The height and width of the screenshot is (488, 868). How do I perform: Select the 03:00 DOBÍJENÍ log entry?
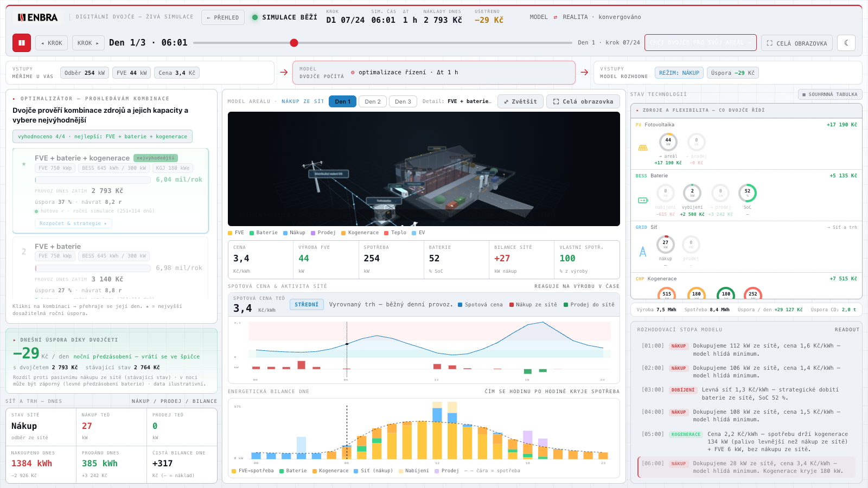pos(746,394)
